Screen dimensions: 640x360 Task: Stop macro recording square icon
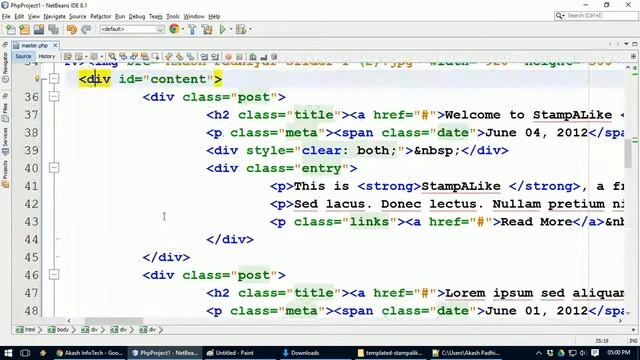coord(240,57)
